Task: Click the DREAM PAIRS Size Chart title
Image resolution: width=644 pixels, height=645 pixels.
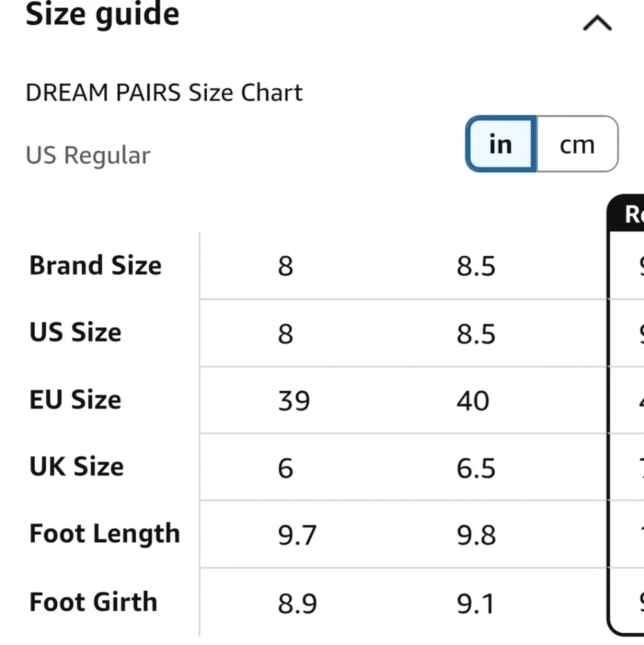Action: tap(164, 93)
